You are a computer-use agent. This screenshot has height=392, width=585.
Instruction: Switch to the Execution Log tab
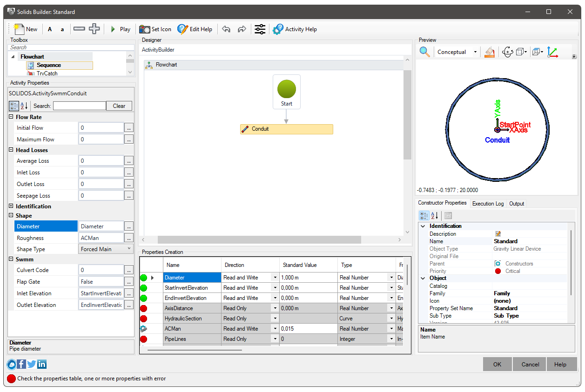(x=488, y=204)
